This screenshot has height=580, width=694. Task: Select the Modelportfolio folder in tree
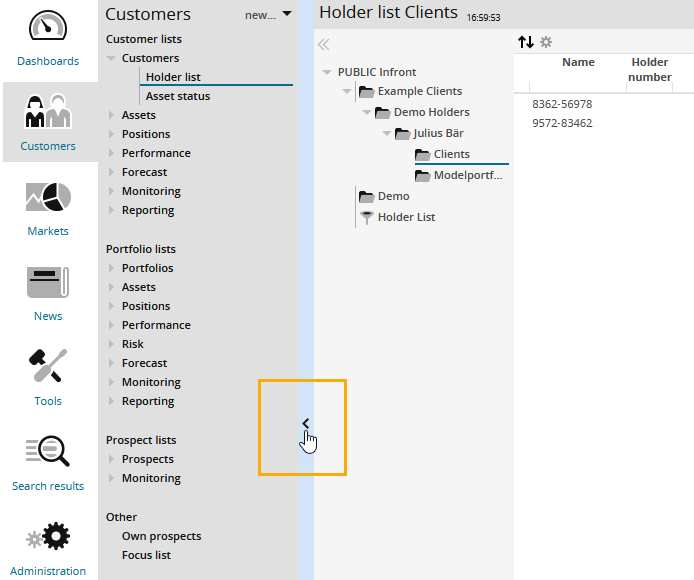click(467, 176)
